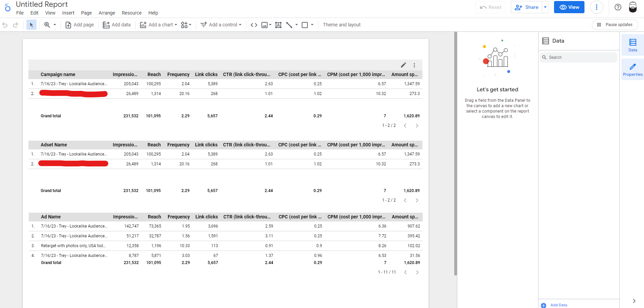Open the Resource menu
The width and height of the screenshot is (644, 308).
point(132,13)
